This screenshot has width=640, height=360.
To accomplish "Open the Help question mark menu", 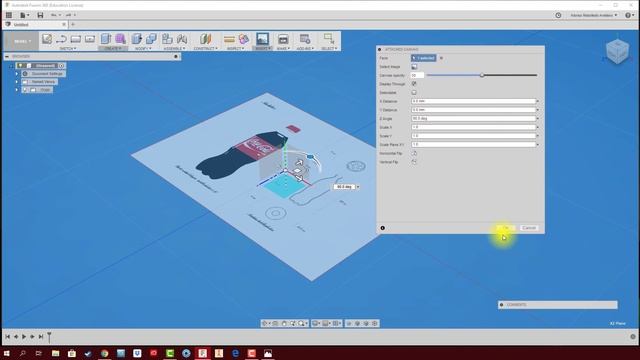I will (629, 15).
